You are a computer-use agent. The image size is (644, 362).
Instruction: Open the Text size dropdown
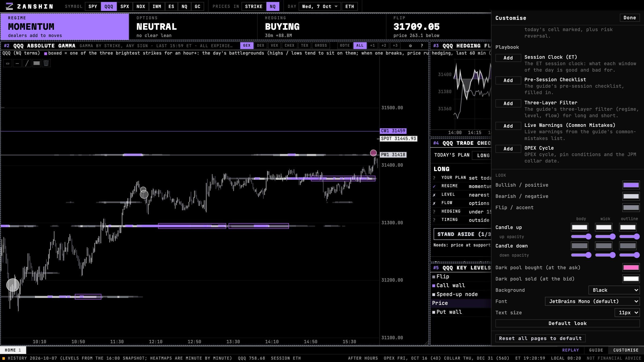tap(627, 313)
